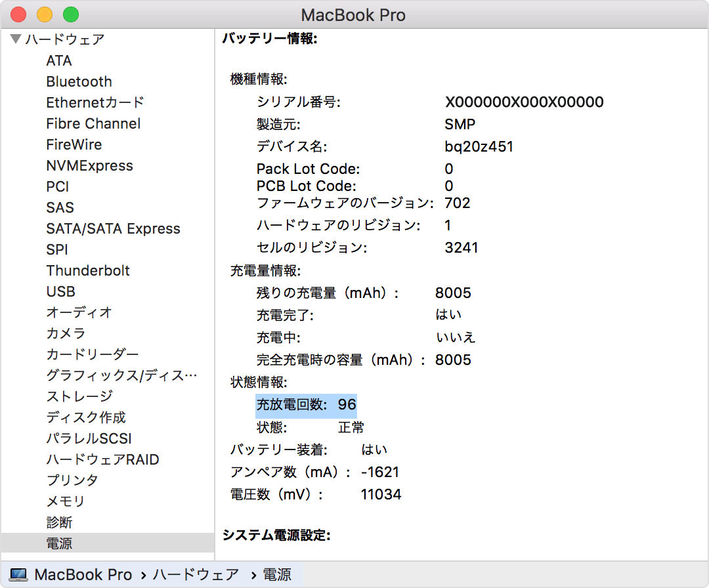Click the バッテリー装着 label

pos(279,450)
